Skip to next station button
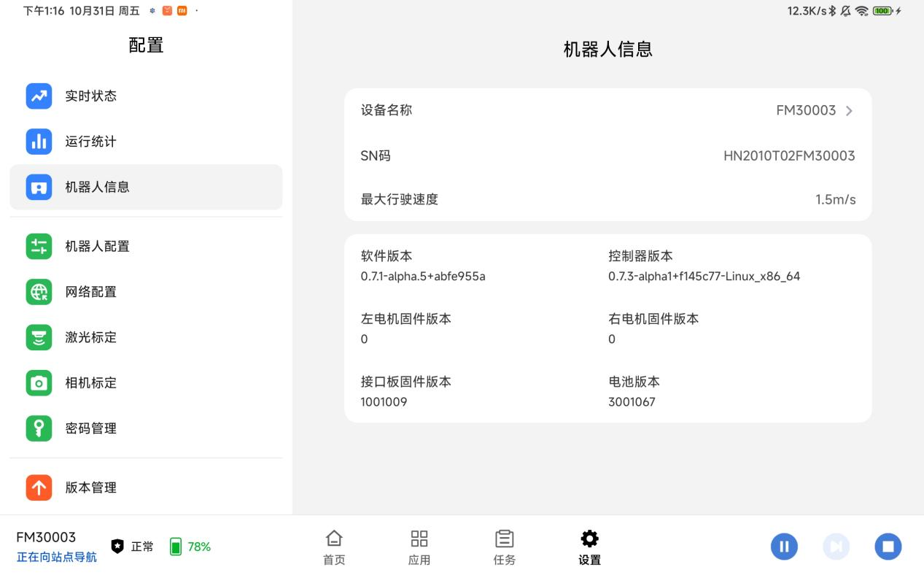The height and width of the screenshot is (578, 924). 836,547
